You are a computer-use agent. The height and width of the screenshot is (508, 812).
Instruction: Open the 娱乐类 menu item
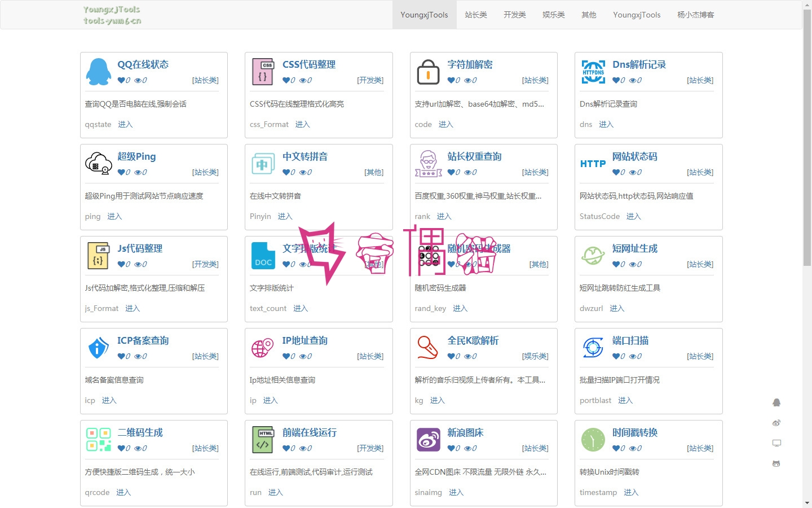pos(554,15)
